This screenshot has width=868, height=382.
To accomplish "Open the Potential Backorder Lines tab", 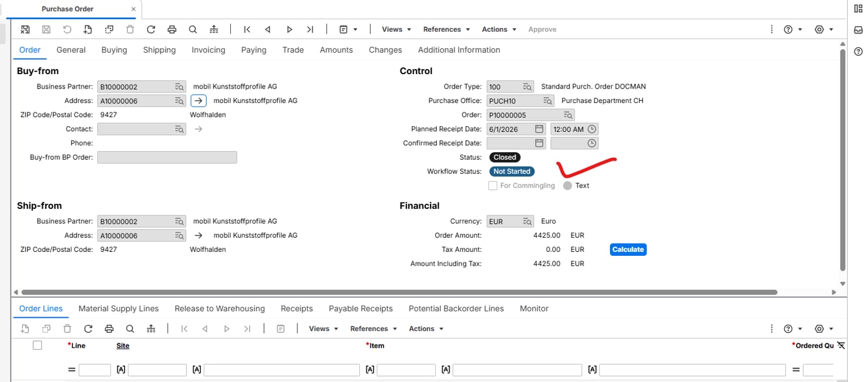I will (456, 308).
